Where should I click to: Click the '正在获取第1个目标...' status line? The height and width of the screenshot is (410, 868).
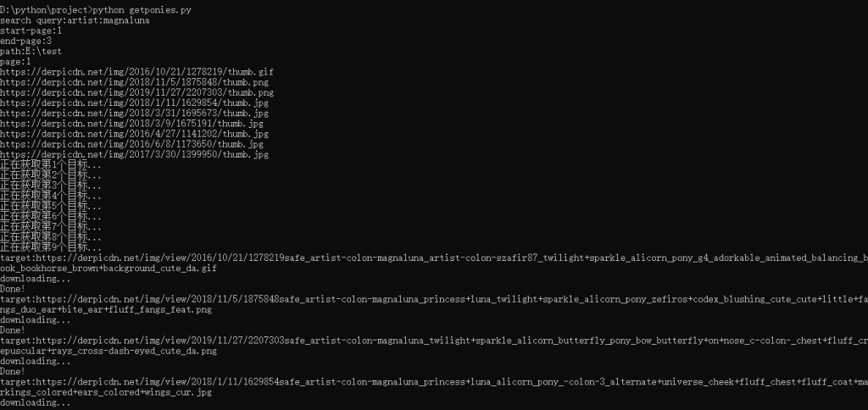[51, 165]
